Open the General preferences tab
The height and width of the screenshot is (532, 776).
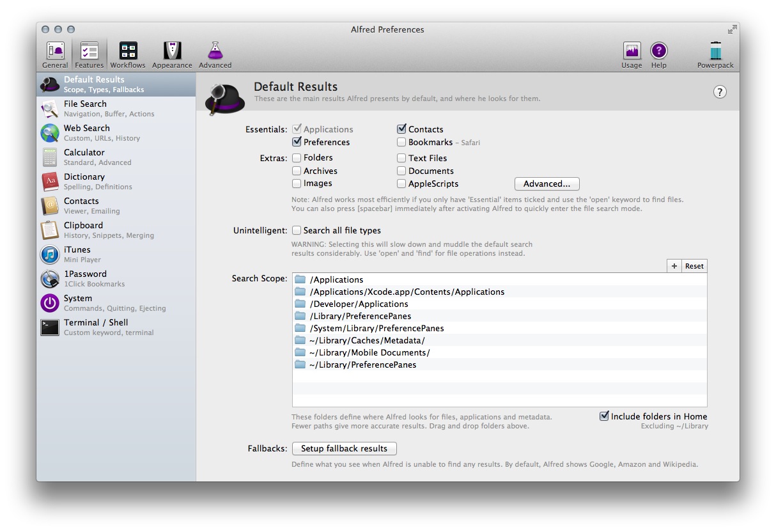[55, 55]
